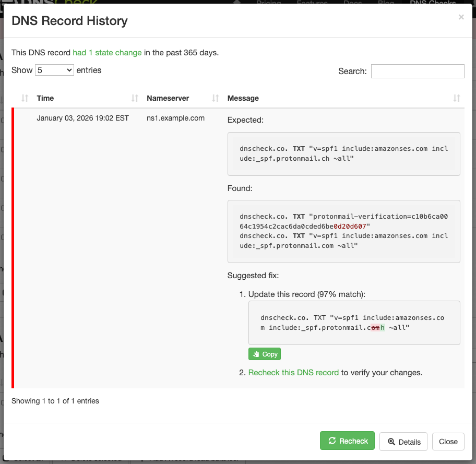
Task: Open the Show entries dropdown
Action: [54, 69]
